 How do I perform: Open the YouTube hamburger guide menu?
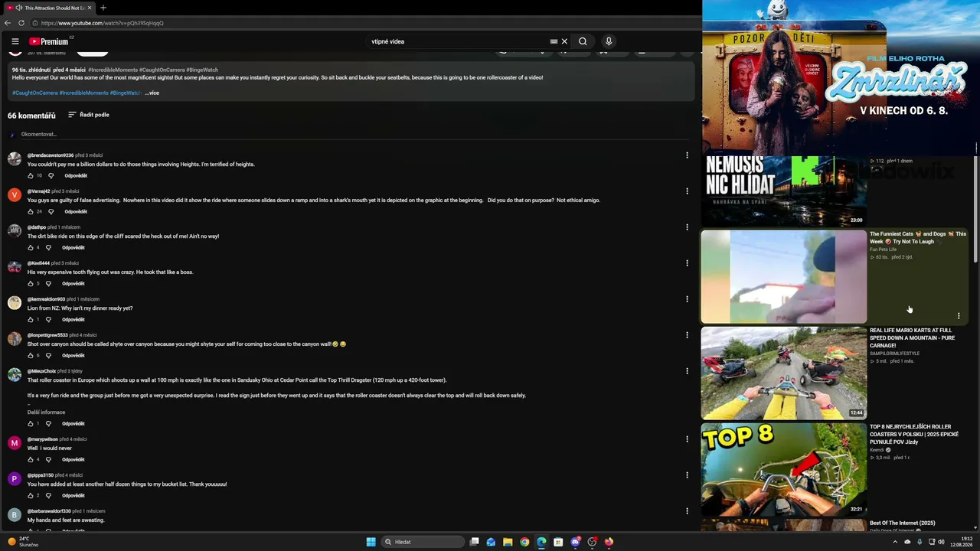[15, 41]
